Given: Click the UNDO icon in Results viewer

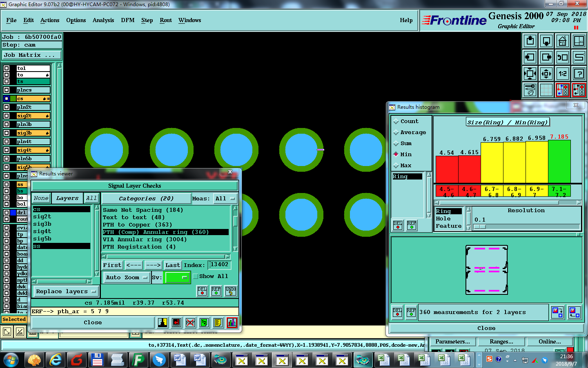Looking at the screenshot, I should coord(231,291).
